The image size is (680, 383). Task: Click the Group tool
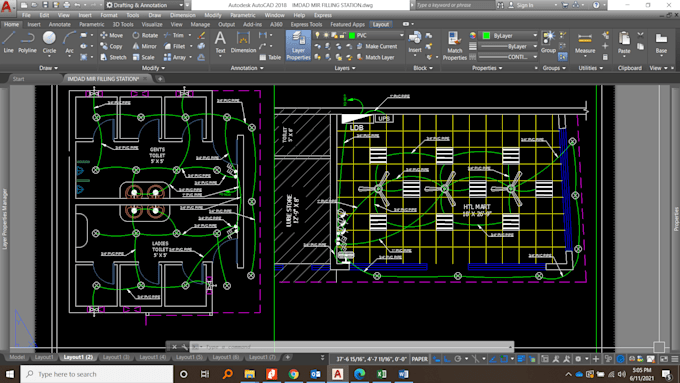pos(548,42)
